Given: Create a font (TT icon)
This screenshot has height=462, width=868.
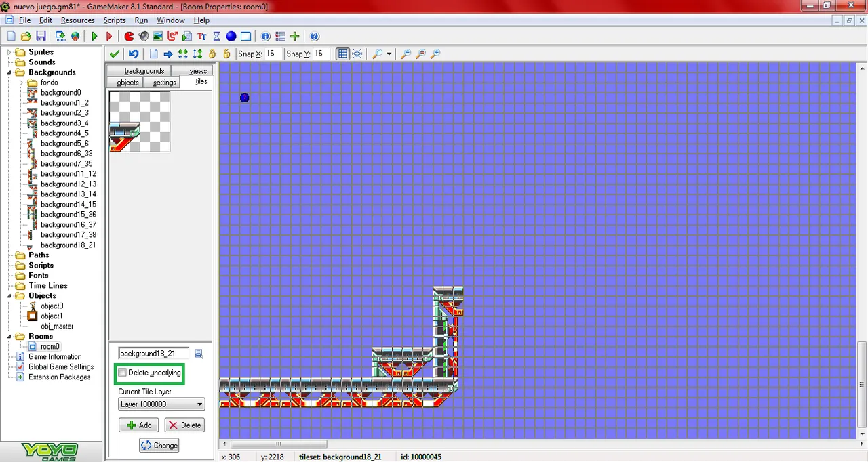Looking at the screenshot, I should [202, 36].
